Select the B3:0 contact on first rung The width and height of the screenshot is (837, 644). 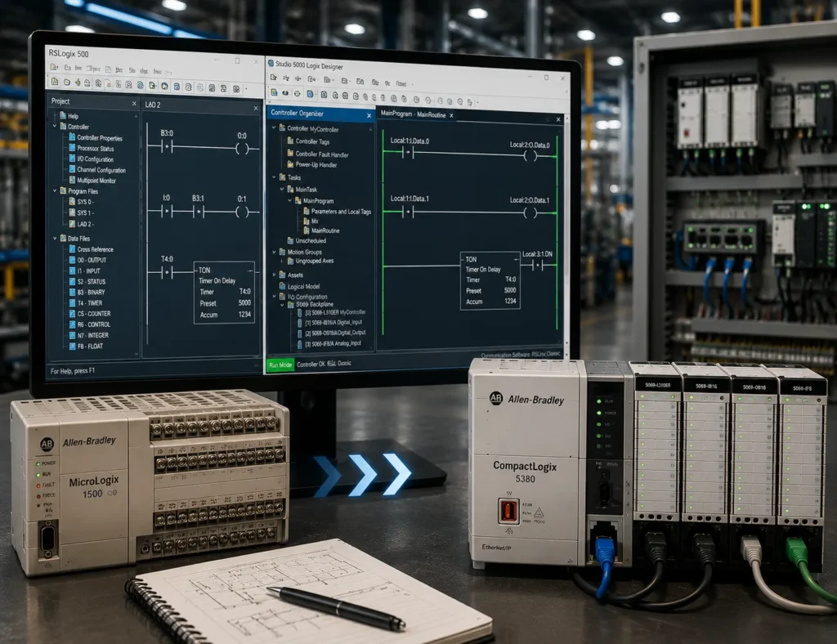167,147
